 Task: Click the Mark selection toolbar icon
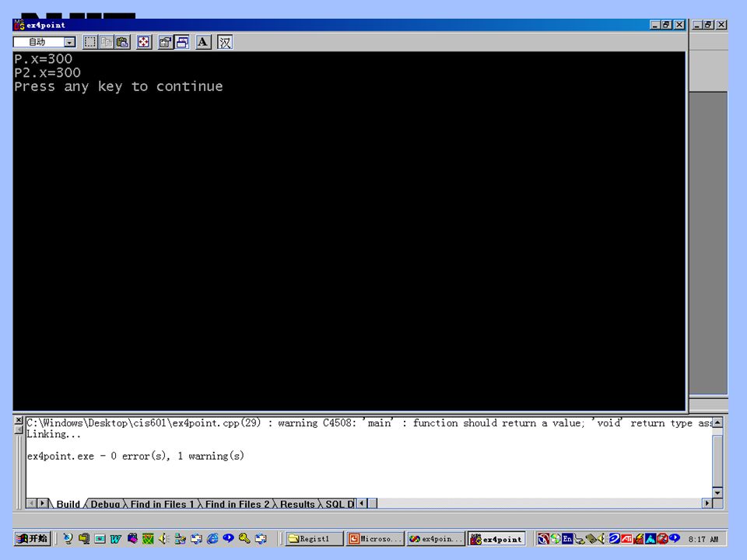click(89, 42)
